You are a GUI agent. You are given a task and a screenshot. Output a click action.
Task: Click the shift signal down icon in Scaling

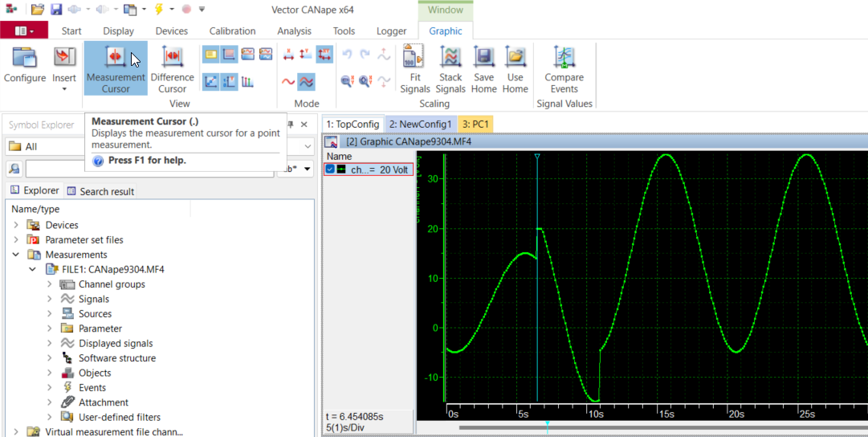(384, 81)
